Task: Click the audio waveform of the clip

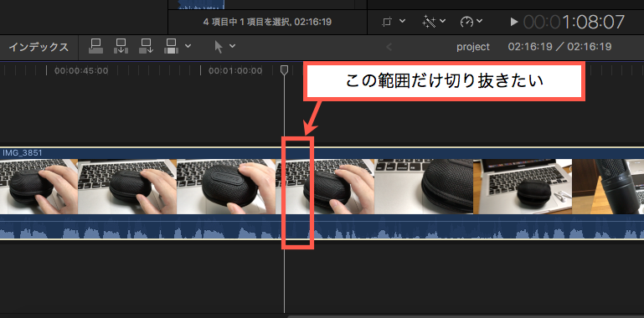Action: (x=322, y=227)
